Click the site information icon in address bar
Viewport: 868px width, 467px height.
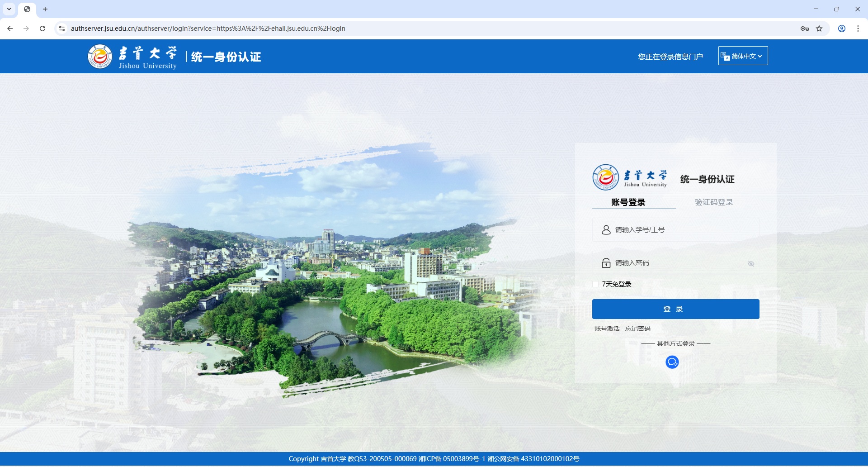61,28
